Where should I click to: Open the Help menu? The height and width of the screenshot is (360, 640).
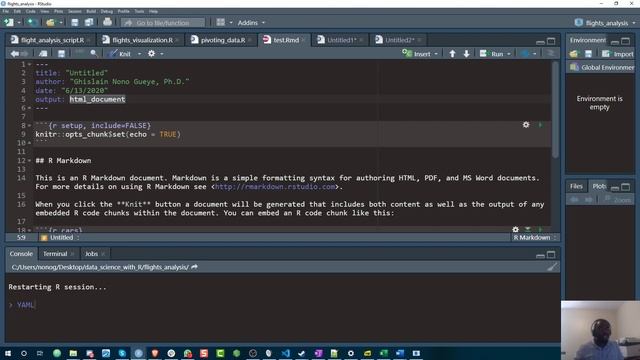(x=153, y=11)
